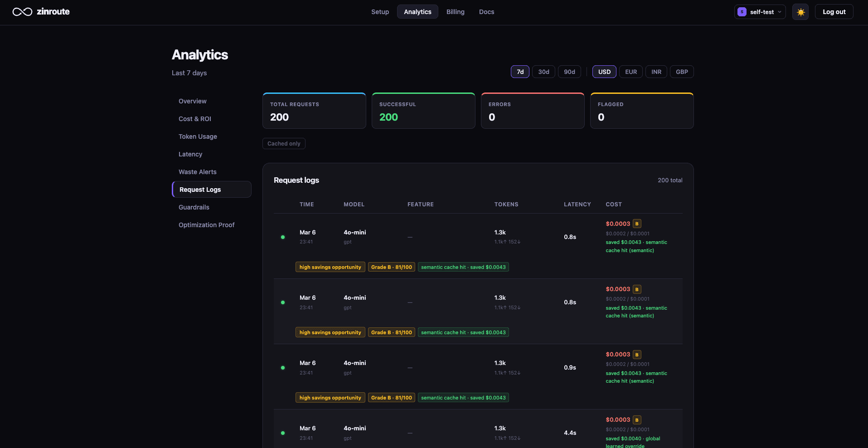The width and height of the screenshot is (868, 448).
Task: Click the self-test avatar icon
Action: click(742, 12)
